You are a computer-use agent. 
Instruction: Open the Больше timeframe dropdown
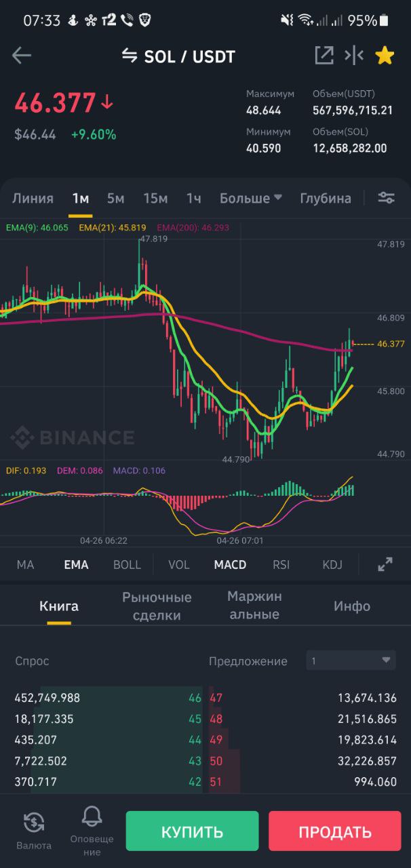[x=250, y=198]
